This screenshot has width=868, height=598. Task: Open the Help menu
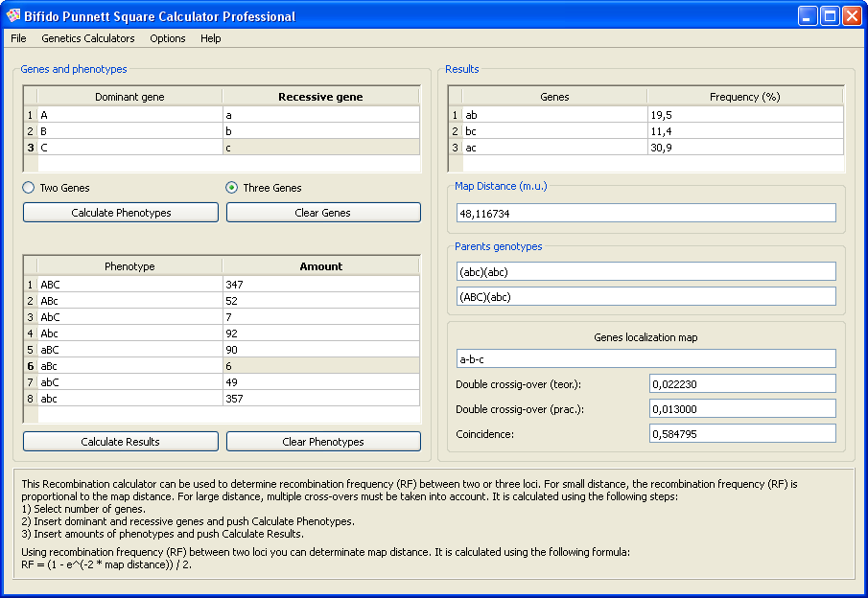click(x=210, y=38)
